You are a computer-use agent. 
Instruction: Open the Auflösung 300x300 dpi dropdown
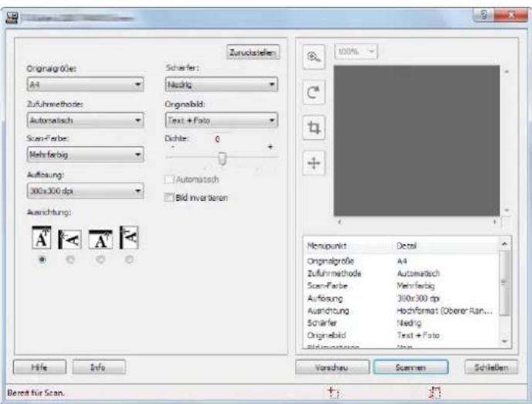pyautogui.click(x=85, y=191)
